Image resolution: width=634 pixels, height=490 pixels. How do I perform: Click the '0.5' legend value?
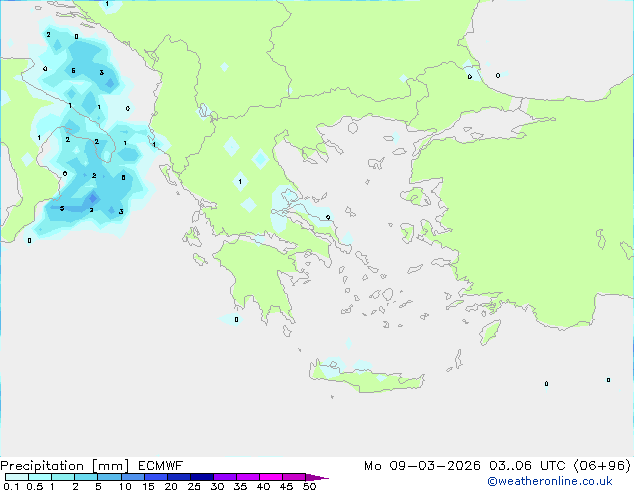[x=35, y=486]
